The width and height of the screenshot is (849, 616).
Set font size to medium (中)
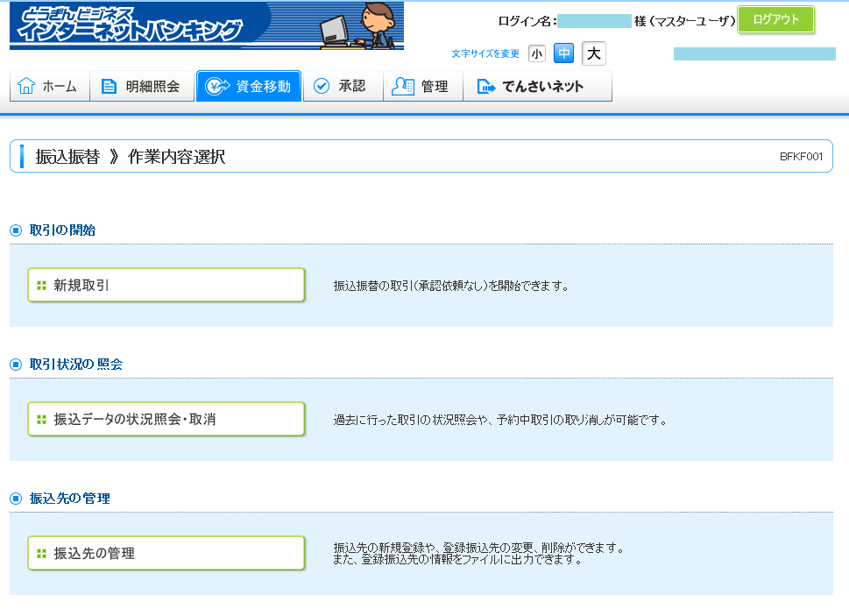tap(564, 54)
